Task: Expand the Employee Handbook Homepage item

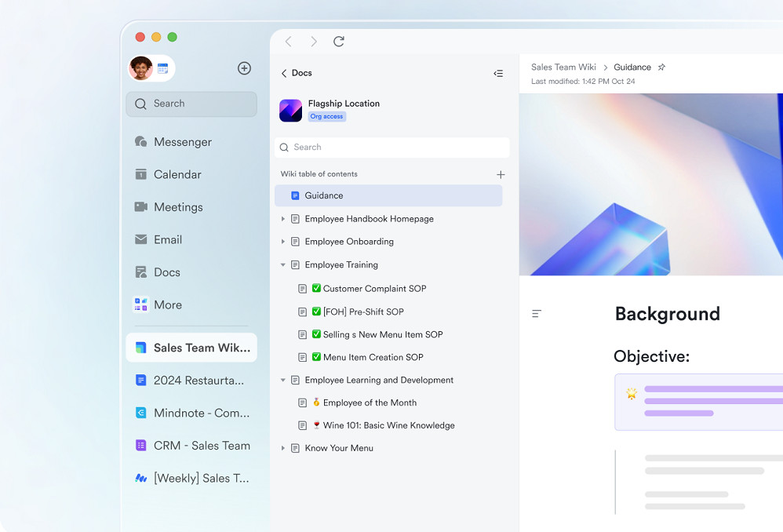Action: click(283, 219)
